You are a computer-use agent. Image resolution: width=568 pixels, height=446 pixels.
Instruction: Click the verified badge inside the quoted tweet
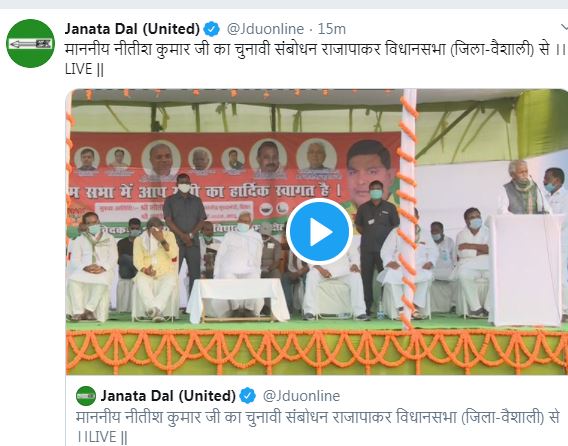[x=248, y=396]
